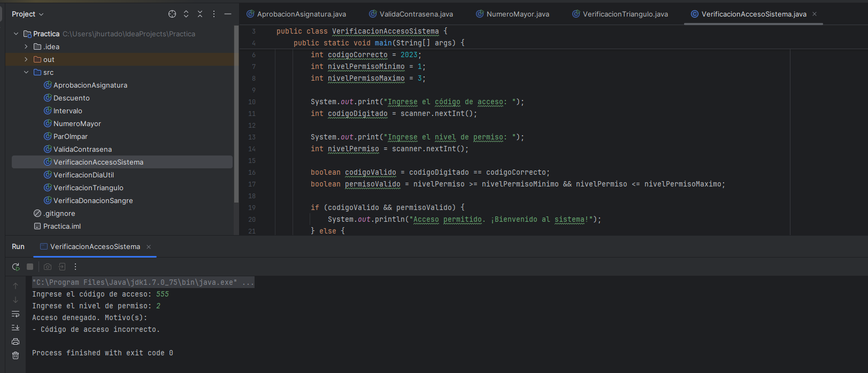Screen dimensions: 868x373
Task: Toggle soft-wrap in console
Action: pyautogui.click(x=16, y=314)
